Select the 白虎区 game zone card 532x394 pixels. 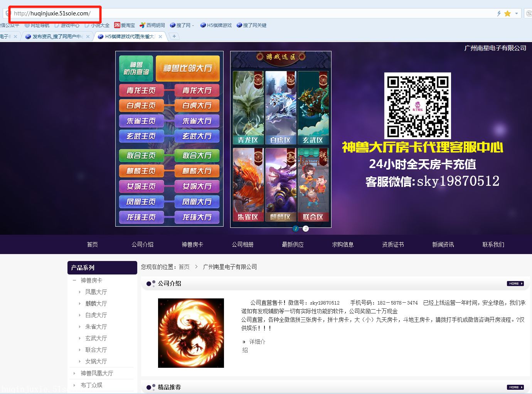pos(281,108)
